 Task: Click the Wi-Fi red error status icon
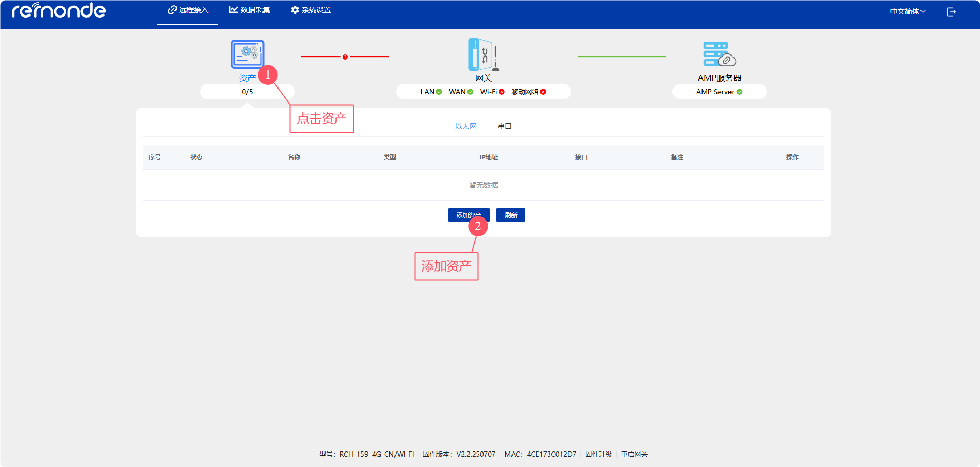[x=502, y=92]
